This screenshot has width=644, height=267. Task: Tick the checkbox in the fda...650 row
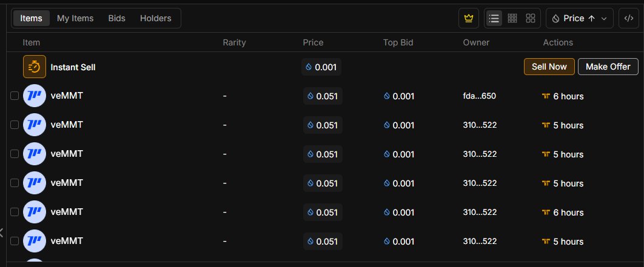coord(15,96)
